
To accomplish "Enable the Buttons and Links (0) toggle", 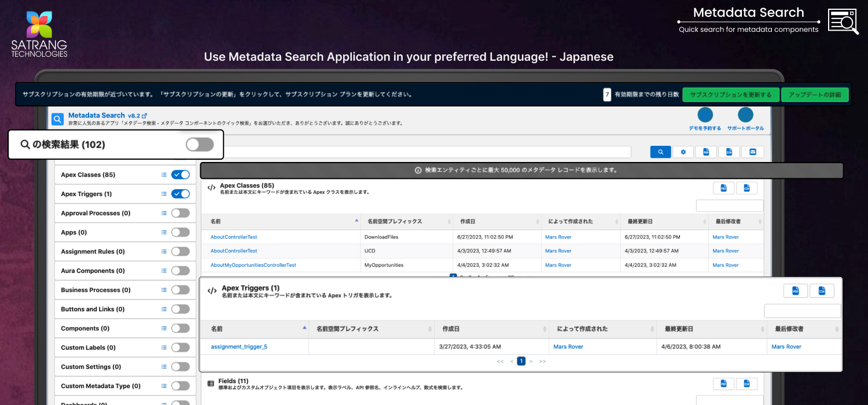I will [x=181, y=309].
